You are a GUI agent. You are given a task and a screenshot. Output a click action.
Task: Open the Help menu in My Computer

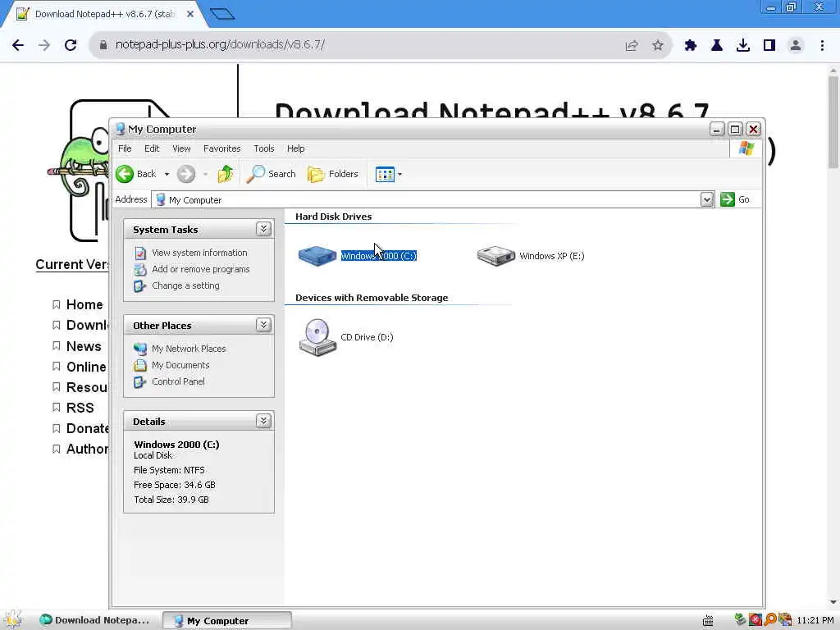coord(295,148)
